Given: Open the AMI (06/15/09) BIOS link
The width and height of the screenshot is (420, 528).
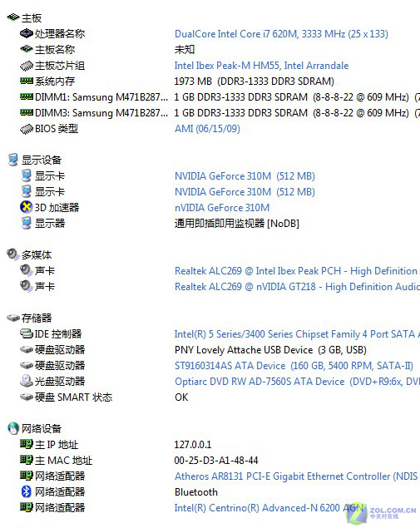Looking at the screenshot, I should coord(207,129).
